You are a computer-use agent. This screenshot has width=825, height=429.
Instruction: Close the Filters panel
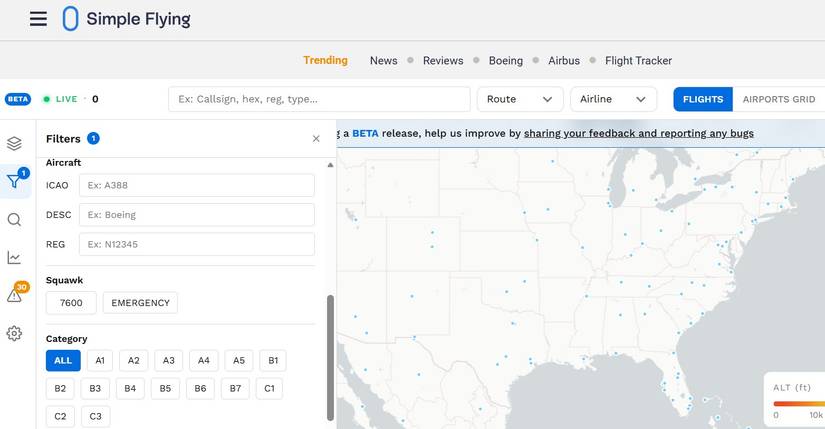click(316, 138)
